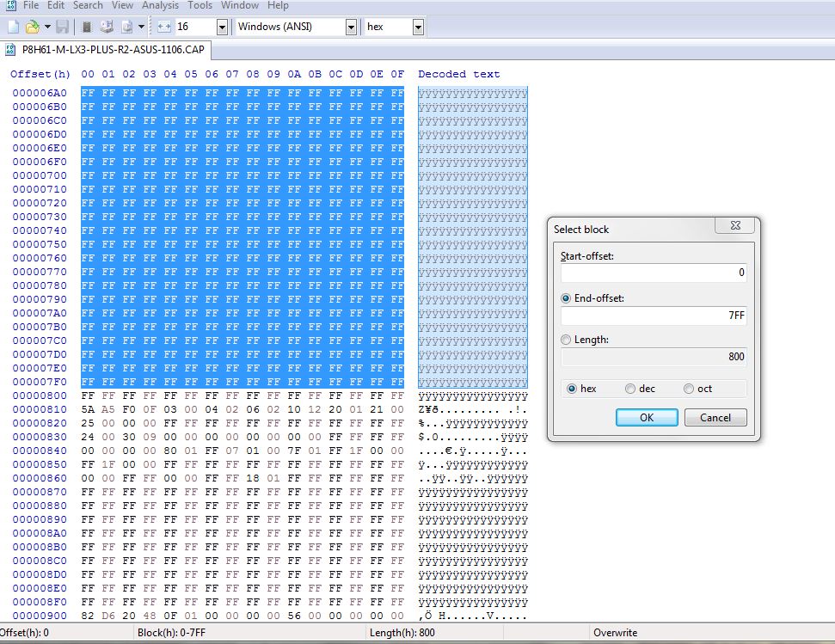Click byte 24 in row 00000830

pos(88,437)
